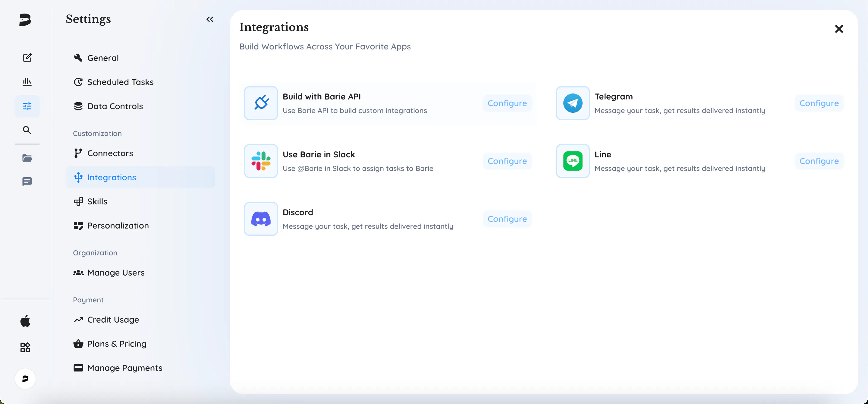The height and width of the screenshot is (404, 868).
Task: Close the Integrations panel with the X
Action: 839,29
